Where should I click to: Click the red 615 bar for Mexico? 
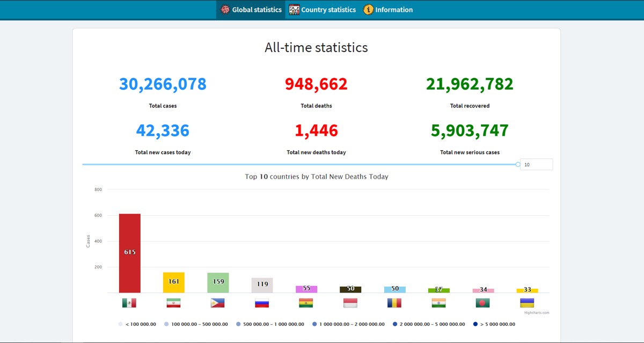click(129, 252)
